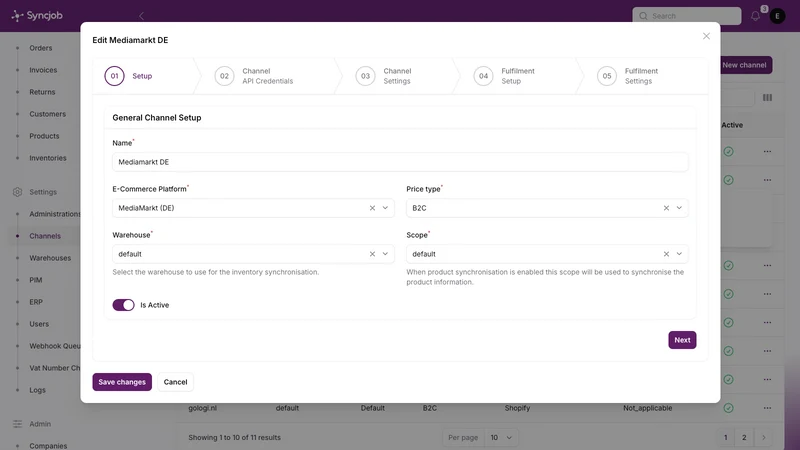
Task: Close the Edit Mediamarkt DE dialog
Action: (x=706, y=36)
